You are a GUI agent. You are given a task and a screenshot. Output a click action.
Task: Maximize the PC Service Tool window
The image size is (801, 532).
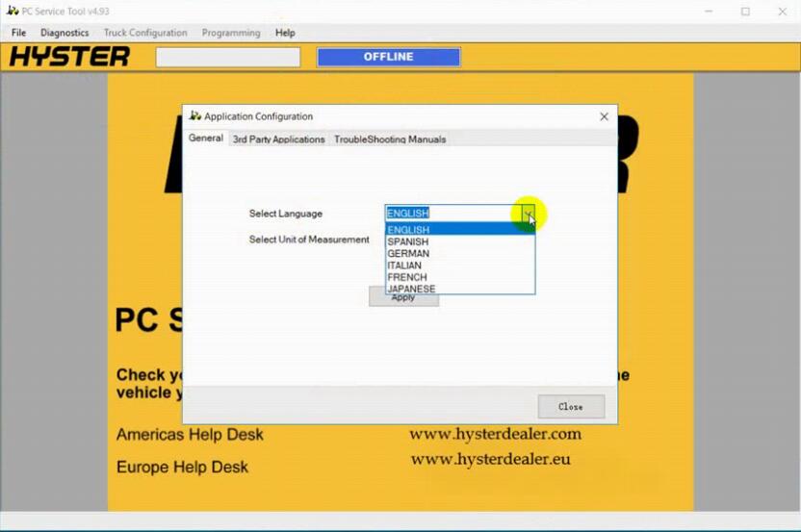745,12
